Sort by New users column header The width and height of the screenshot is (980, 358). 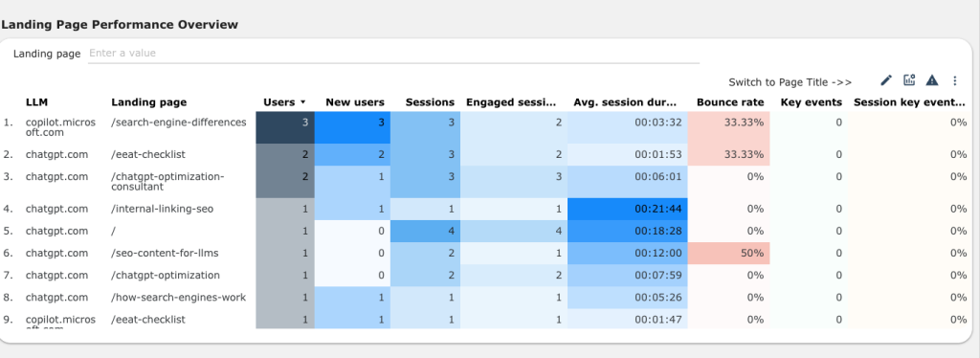coord(355,102)
